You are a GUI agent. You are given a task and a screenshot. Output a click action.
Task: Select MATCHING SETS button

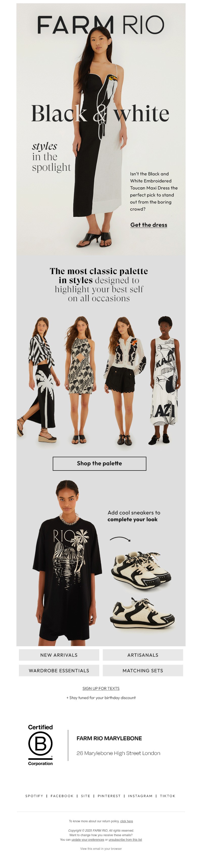click(x=143, y=670)
